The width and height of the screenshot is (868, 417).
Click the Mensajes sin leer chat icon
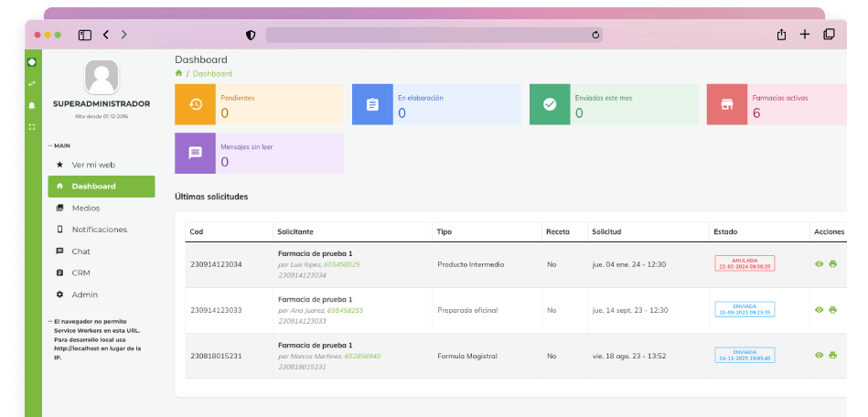pyautogui.click(x=195, y=153)
